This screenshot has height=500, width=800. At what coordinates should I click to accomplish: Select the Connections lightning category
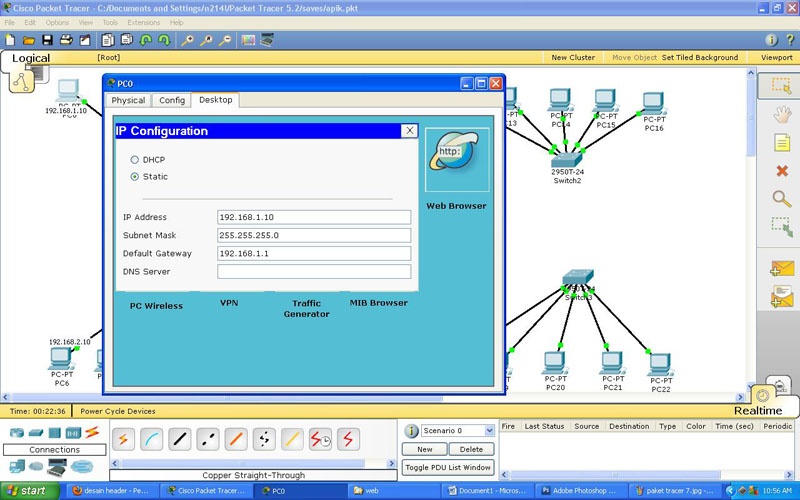point(92,433)
